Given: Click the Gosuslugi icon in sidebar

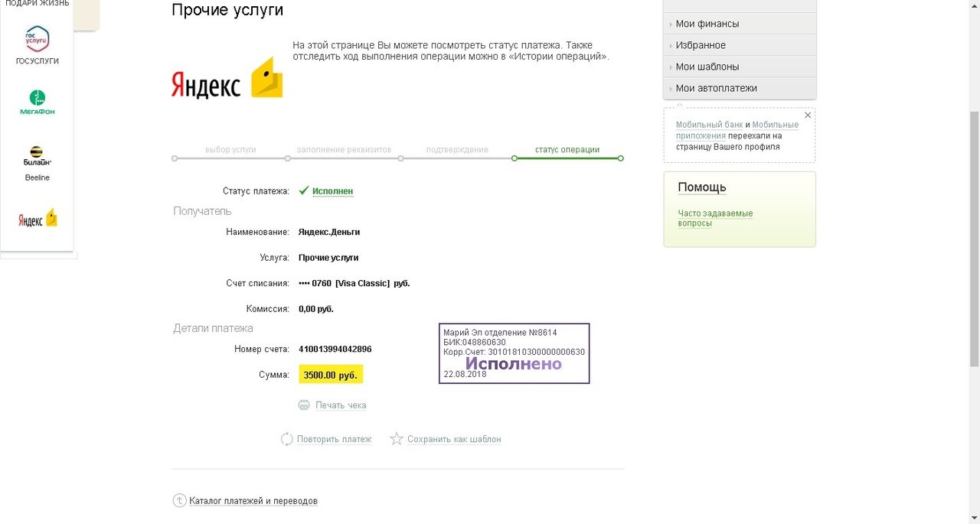Looking at the screenshot, I should tap(37, 38).
